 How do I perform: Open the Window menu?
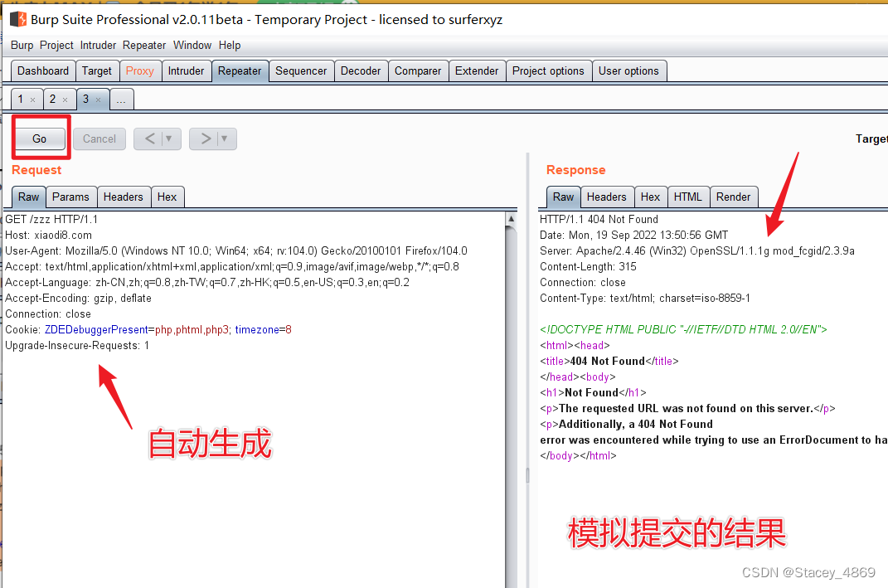[x=192, y=46]
